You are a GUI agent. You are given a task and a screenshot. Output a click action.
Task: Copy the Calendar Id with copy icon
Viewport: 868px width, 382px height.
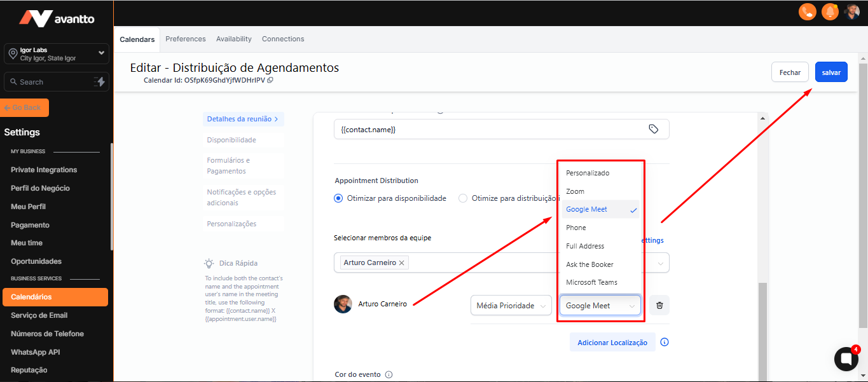pos(270,81)
